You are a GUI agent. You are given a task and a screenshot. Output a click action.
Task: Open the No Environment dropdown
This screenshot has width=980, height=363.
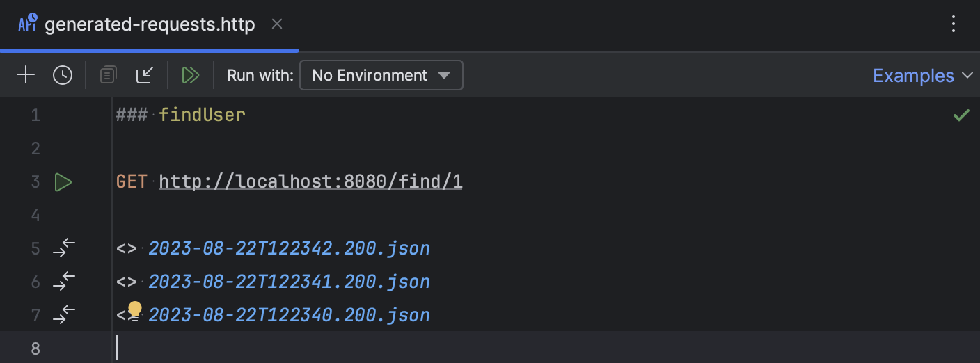381,75
